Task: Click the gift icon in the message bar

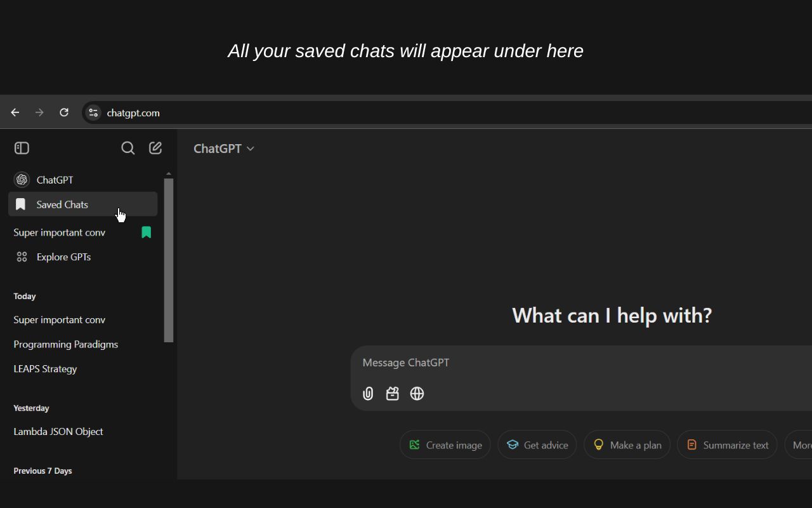Action: coord(392,394)
